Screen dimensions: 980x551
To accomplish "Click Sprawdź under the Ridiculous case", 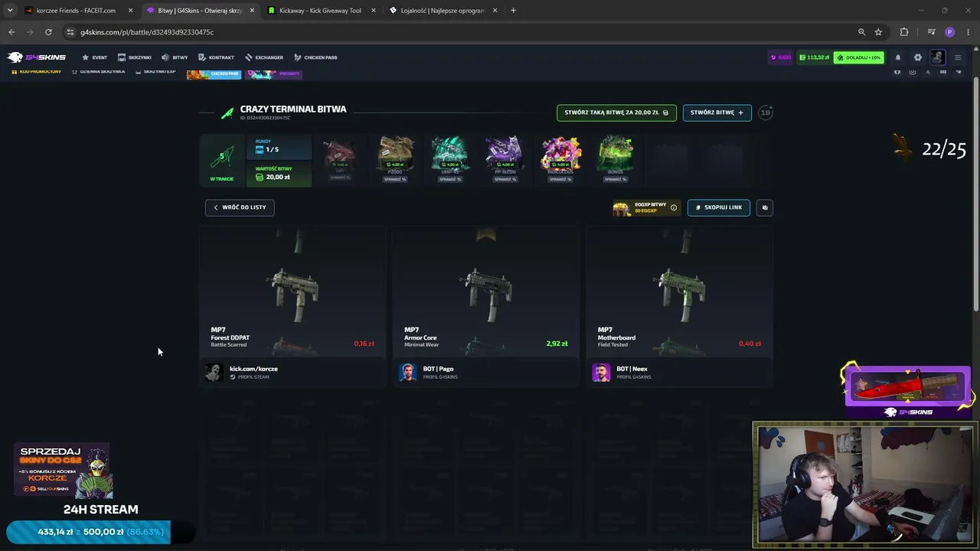I will coord(560,179).
